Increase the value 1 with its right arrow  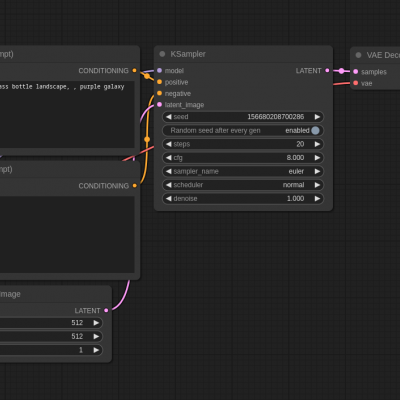pyautogui.click(x=96, y=350)
